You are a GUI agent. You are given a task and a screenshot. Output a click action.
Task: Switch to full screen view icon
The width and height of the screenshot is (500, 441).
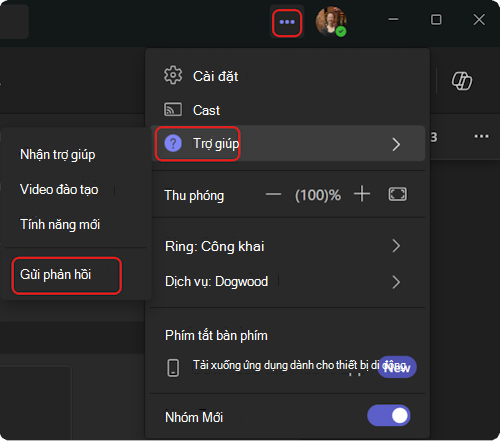(397, 194)
